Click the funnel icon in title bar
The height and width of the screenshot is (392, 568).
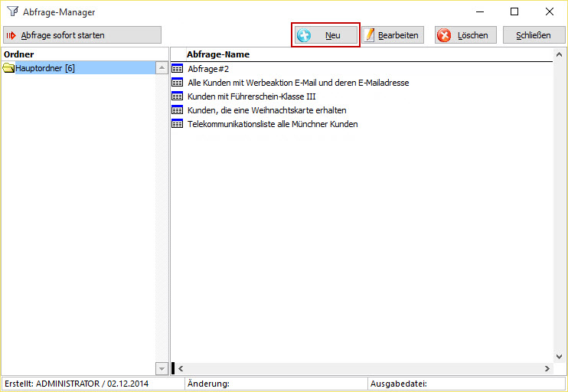click(x=12, y=12)
